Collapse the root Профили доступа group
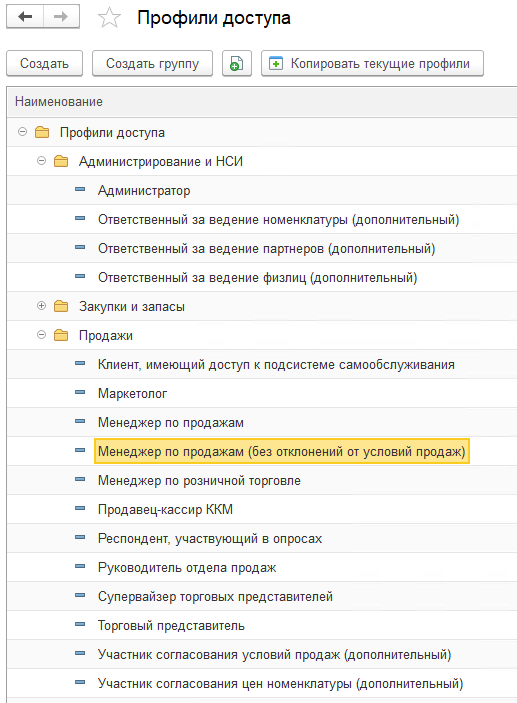The height and width of the screenshot is (703, 517). click(22, 132)
